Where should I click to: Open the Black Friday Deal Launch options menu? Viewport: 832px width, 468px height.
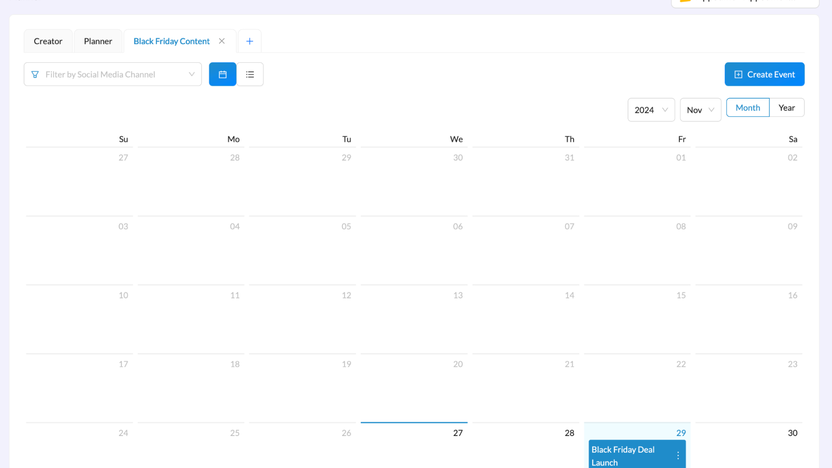point(678,455)
